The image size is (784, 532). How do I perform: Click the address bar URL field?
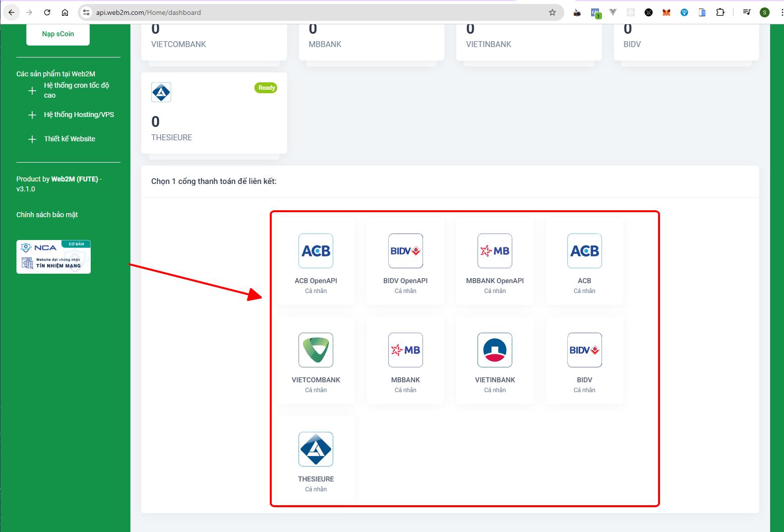coord(317,12)
